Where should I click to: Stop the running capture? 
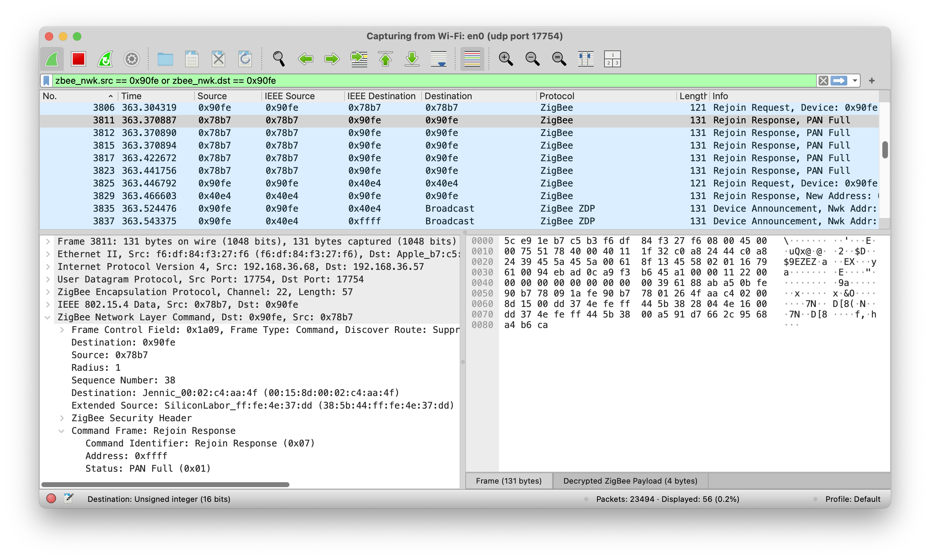tap(78, 59)
